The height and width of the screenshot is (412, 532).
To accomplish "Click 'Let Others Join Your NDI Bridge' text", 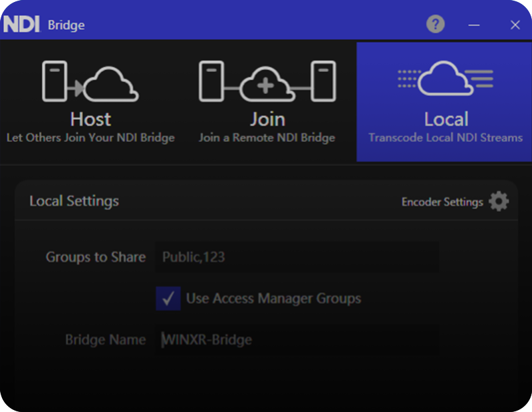I will [90, 138].
